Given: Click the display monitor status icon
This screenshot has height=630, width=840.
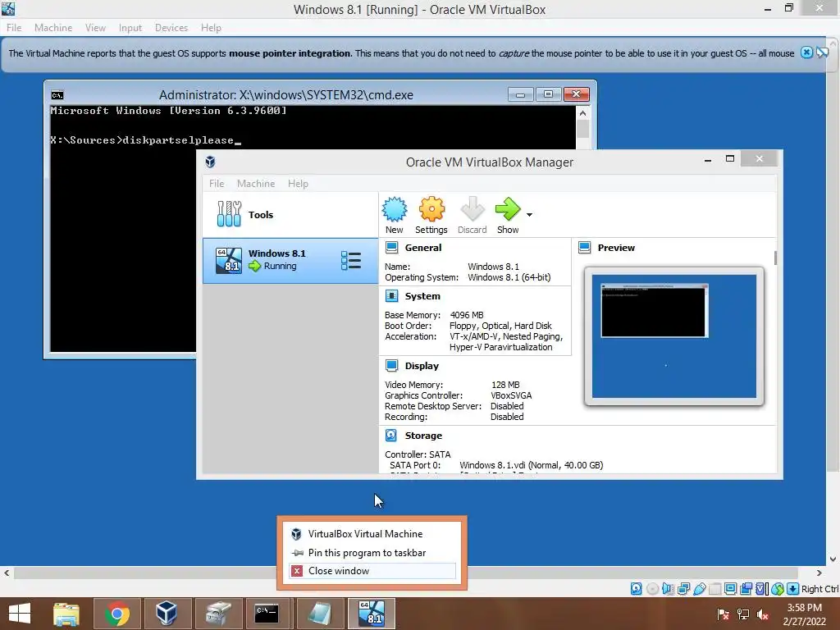Looking at the screenshot, I should [x=730, y=589].
